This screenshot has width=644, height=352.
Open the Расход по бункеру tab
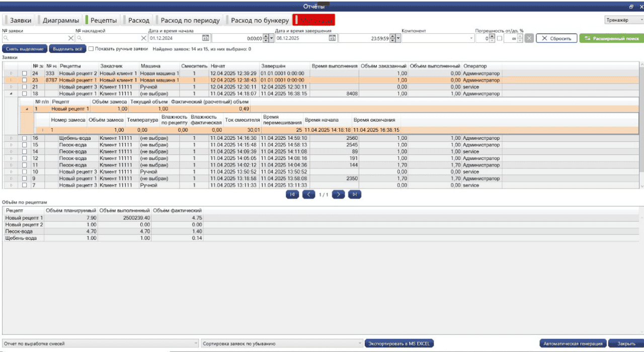259,21
